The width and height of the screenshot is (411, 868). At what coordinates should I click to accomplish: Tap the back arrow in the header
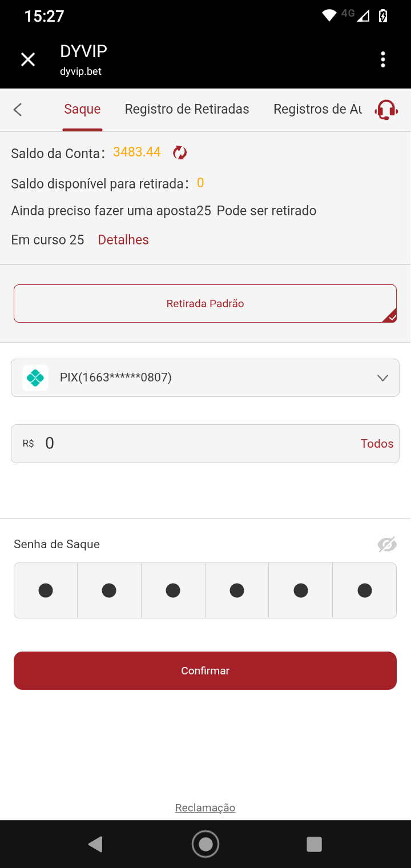point(18,110)
